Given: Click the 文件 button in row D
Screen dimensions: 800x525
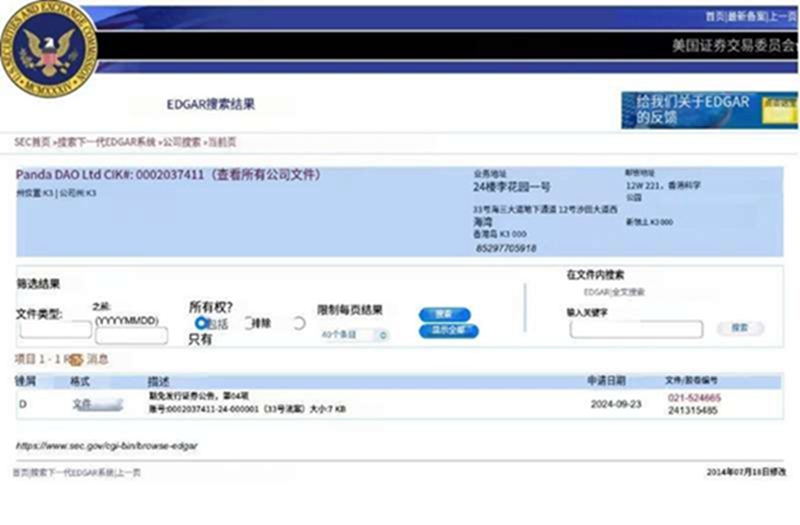Looking at the screenshot, I should point(97,405).
